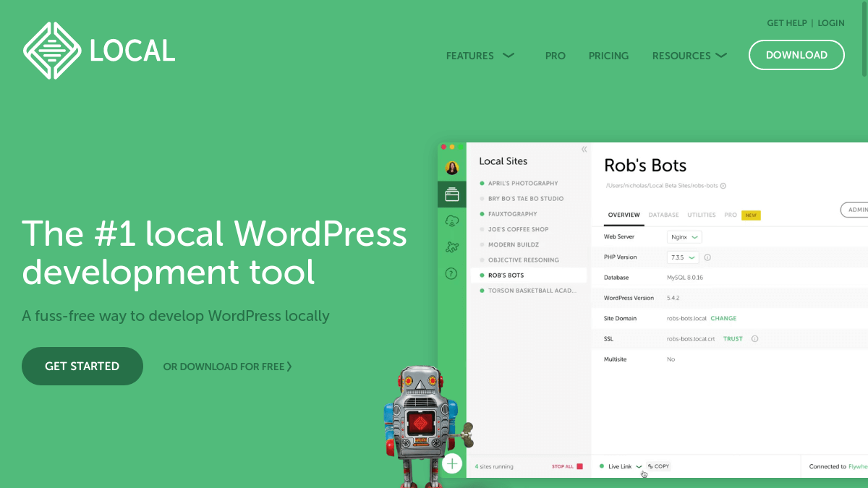Open the Pro nav item
Viewport: 868px width, 488px height.
click(556, 56)
